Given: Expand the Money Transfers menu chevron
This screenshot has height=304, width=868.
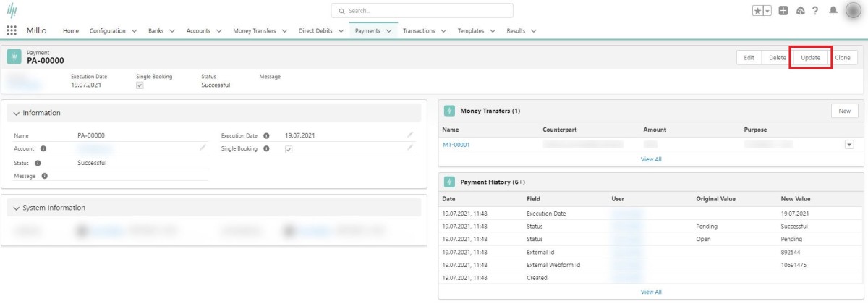Looking at the screenshot, I should coord(284,31).
